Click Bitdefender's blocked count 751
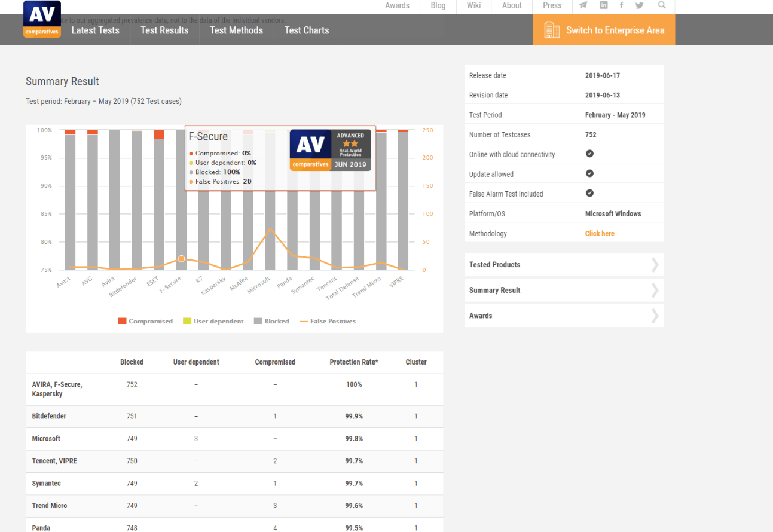Viewport: 773px width, 532px height. 132,416
